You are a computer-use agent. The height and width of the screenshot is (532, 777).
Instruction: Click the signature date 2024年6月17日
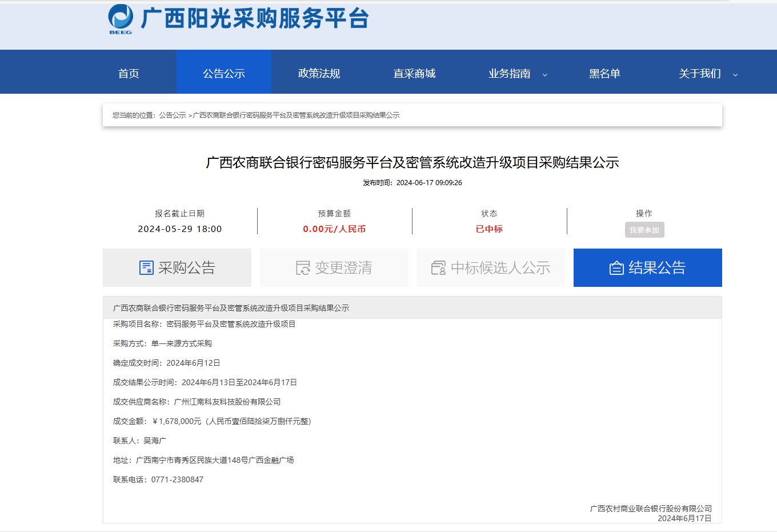click(684, 518)
